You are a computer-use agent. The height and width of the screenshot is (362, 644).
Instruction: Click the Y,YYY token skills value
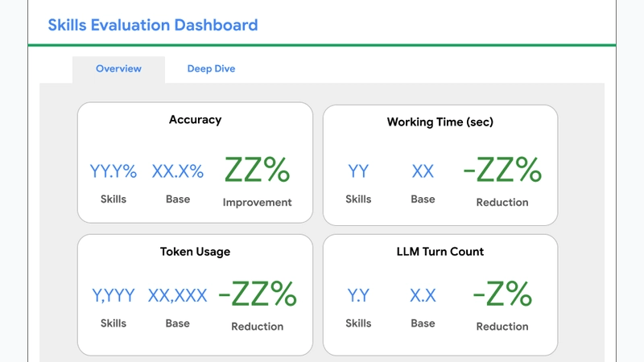pyautogui.click(x=114, y=295)
